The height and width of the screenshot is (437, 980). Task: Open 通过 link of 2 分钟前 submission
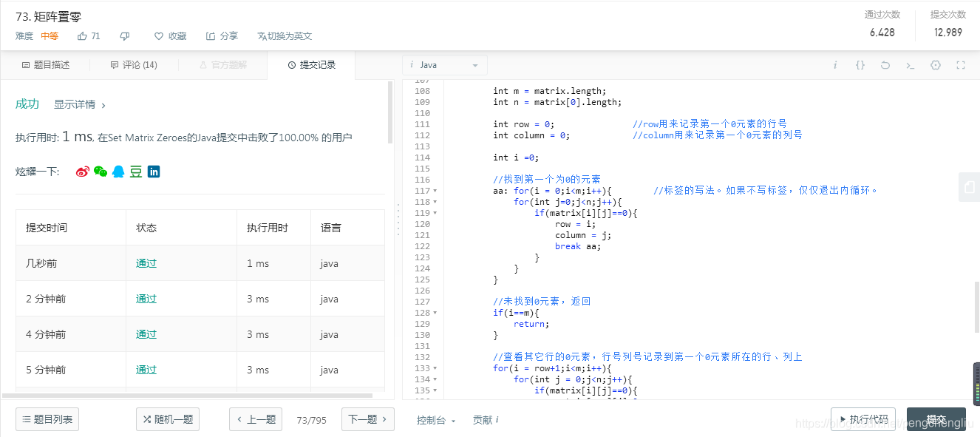(146, 299)
